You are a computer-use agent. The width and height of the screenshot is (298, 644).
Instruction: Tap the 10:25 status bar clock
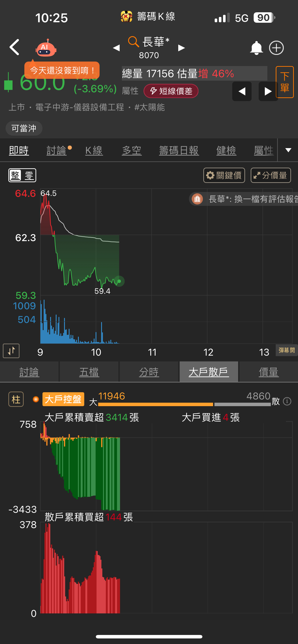pyautogui.click(x=51, y=18)
